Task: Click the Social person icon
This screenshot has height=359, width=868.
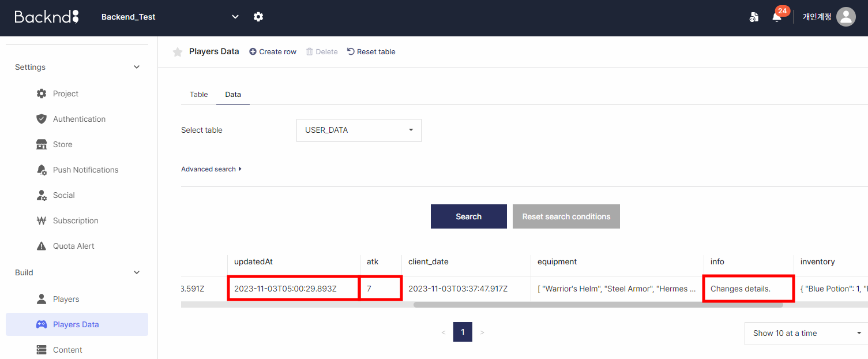Action: click(x=41, y=195)
